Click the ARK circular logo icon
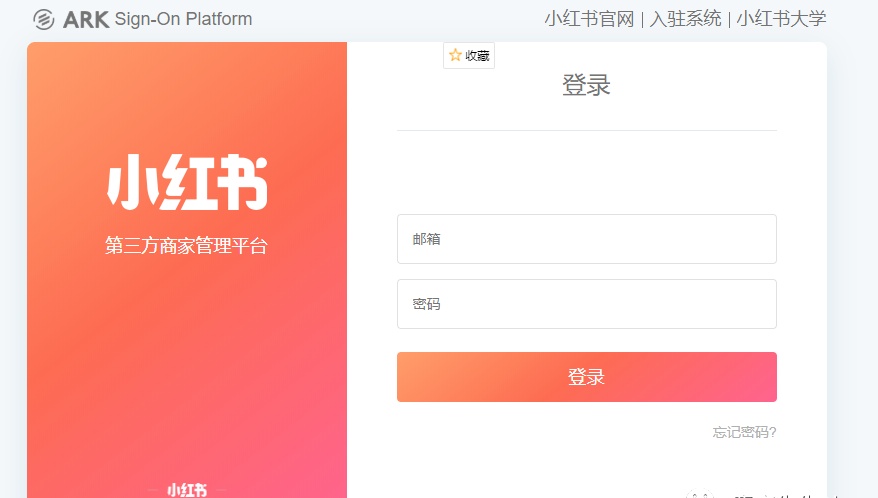The width and height of the screenshot is (878, 498). (x=43, y=19)
